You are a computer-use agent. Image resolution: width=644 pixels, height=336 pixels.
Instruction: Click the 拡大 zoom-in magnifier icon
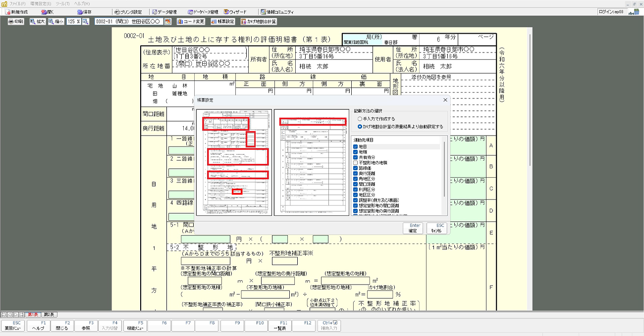tap(37, 22)
